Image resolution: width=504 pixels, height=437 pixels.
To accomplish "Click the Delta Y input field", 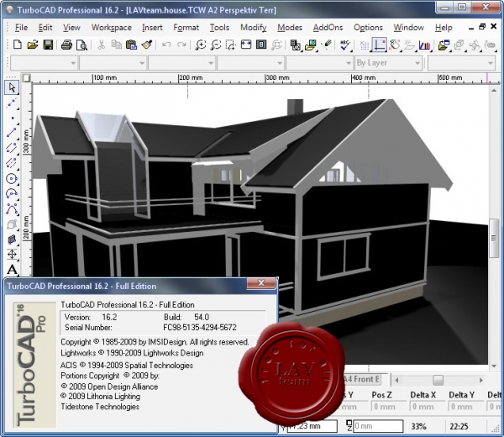I will tap(465, 407).
